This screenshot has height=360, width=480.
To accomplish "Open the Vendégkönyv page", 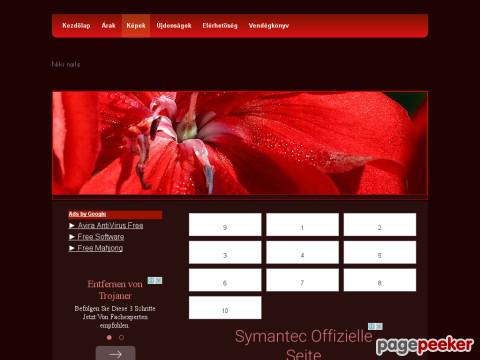I will pos(269,26).
